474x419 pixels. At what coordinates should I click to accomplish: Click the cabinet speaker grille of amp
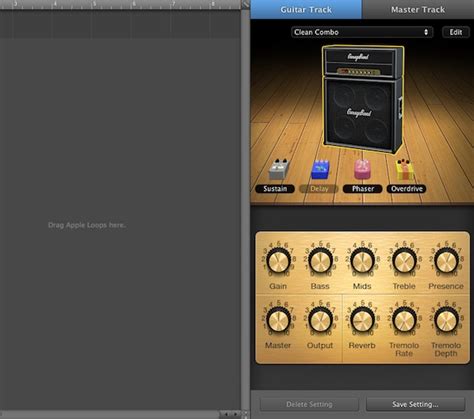[360, 113]
